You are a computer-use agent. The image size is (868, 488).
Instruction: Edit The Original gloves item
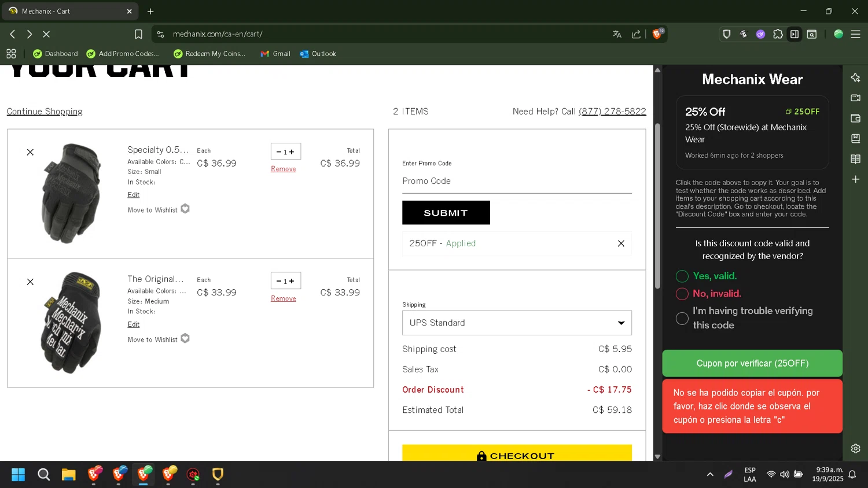134,324
